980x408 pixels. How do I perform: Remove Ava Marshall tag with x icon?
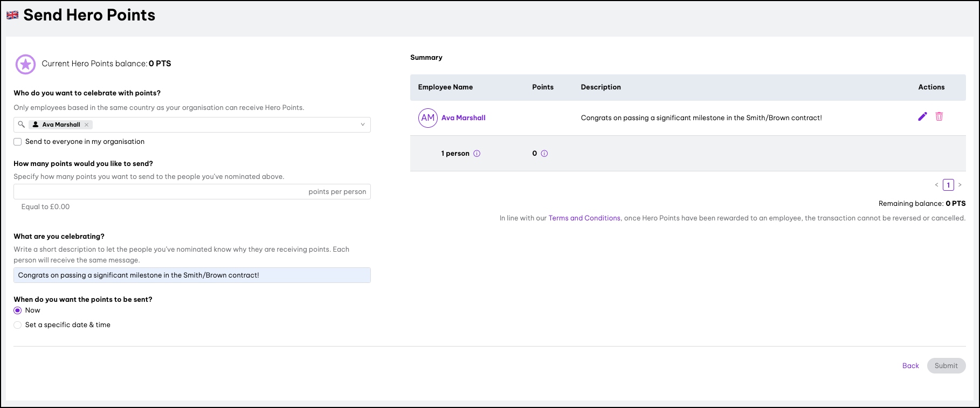86,125
